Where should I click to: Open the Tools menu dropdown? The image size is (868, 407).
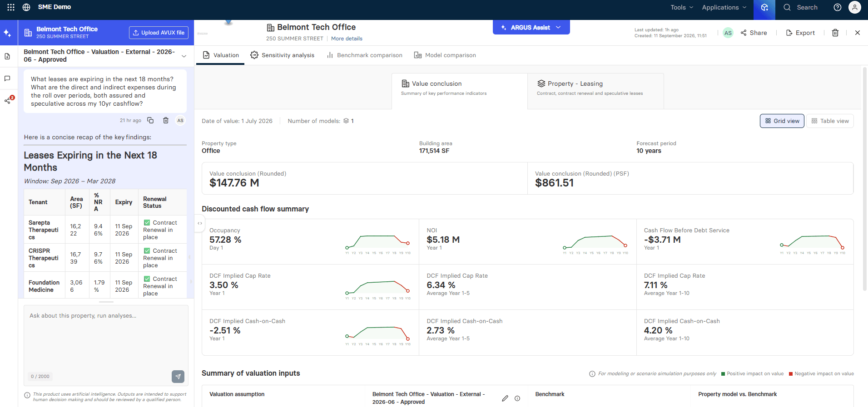point(682,7)
